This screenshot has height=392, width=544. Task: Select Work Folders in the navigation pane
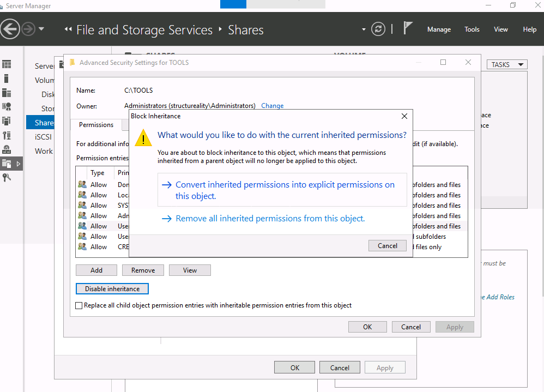[44, 151]
